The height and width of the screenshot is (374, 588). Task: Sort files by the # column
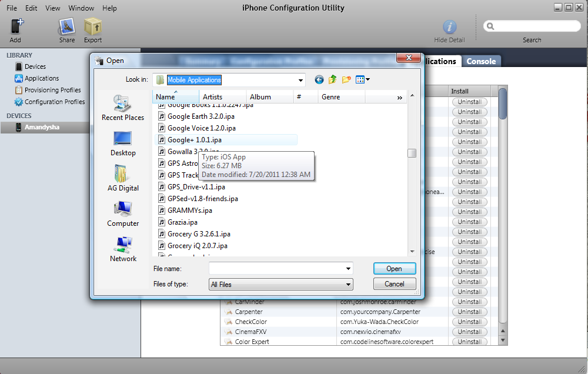point(306,97)
